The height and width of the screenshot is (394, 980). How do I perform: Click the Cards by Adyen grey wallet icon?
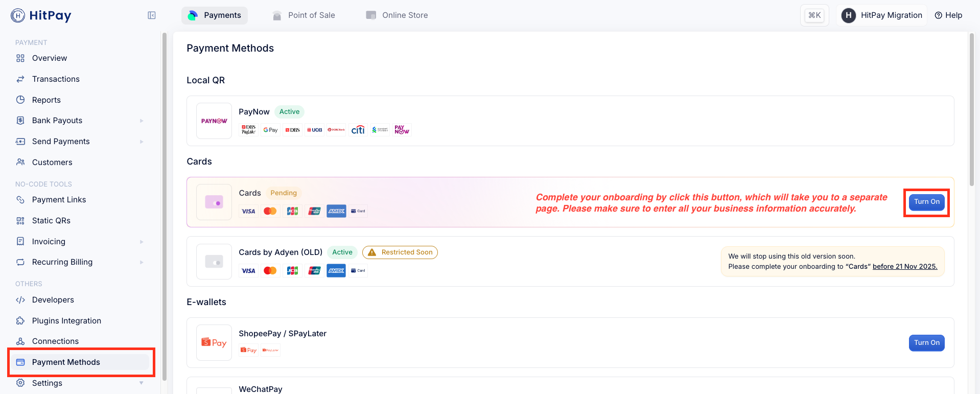point(214,262)
